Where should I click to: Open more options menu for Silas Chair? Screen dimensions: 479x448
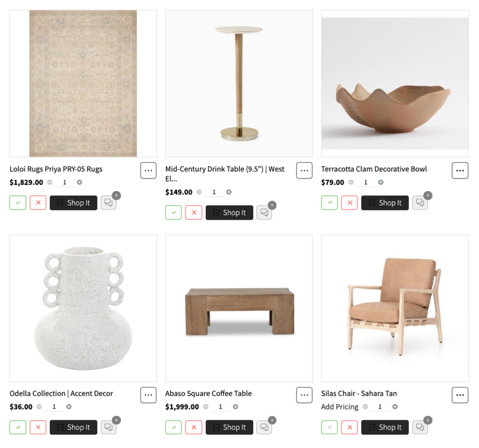click(460, 395)
